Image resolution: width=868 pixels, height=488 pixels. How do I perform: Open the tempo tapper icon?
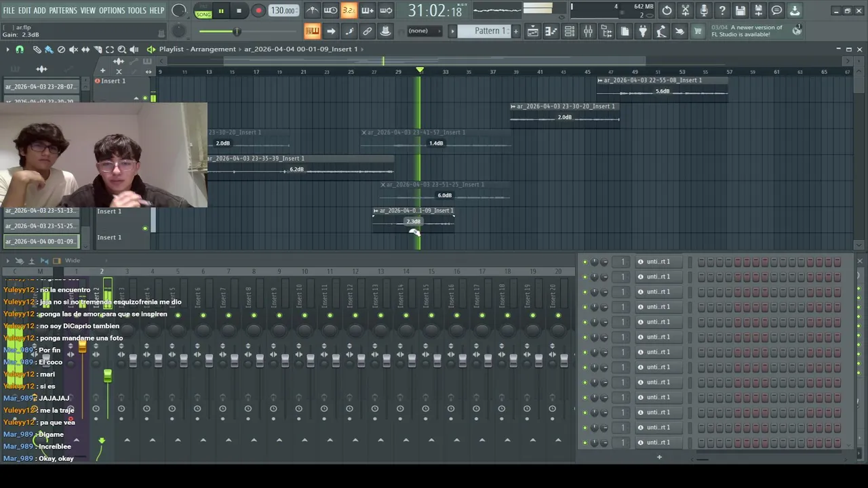point(661,31)
